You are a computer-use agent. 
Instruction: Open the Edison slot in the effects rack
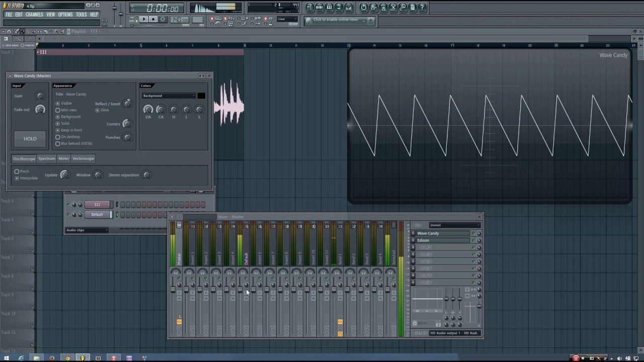tap(443, 240)
